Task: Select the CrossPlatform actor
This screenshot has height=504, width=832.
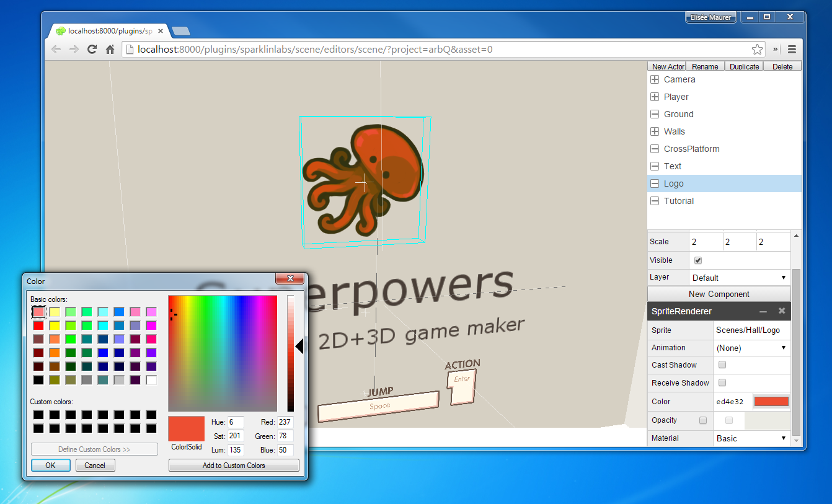Action: pyautogui.click(x=724, y=149)
